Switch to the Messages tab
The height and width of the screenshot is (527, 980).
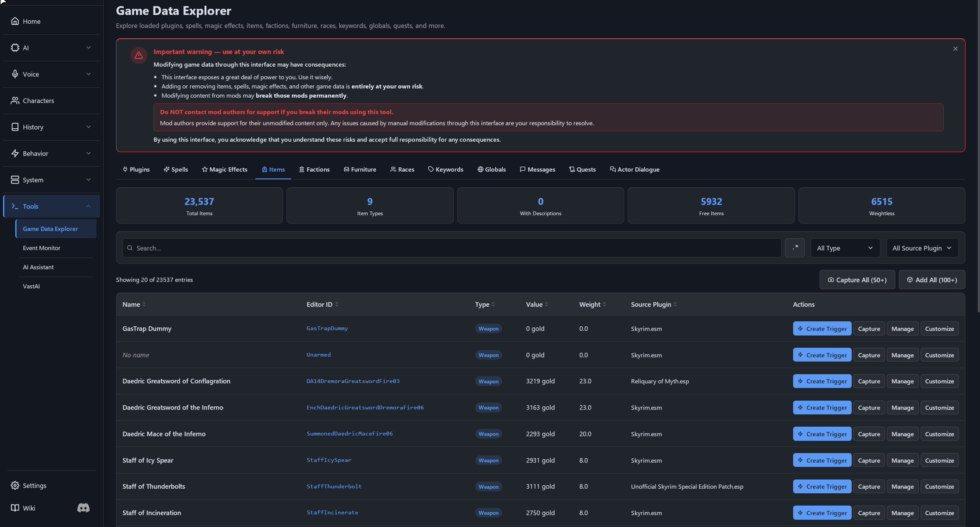[537, 169]
